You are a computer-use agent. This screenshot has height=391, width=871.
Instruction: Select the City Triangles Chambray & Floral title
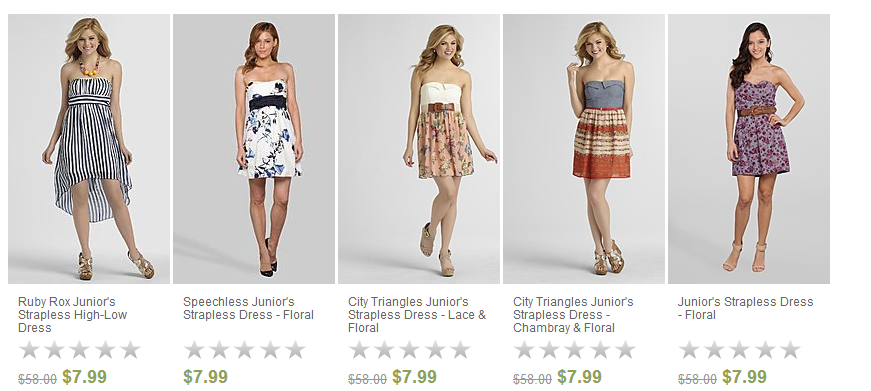(573, 315)
